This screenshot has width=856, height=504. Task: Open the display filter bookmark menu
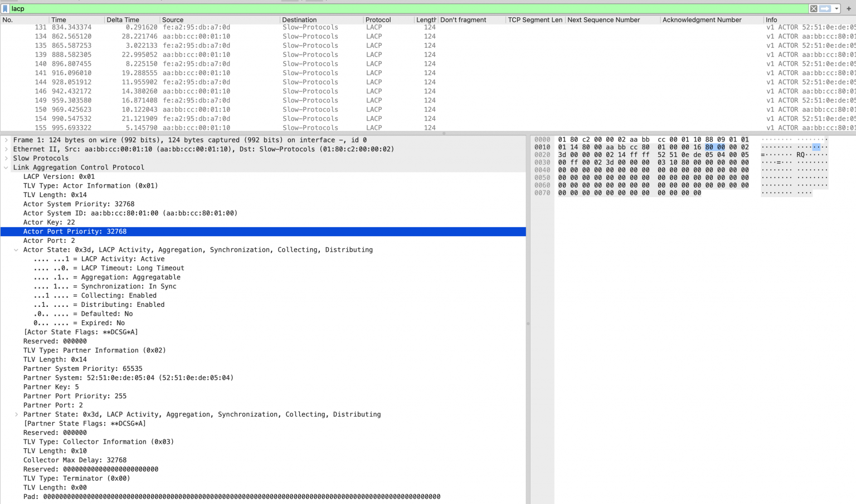click(x=5, y=9)
